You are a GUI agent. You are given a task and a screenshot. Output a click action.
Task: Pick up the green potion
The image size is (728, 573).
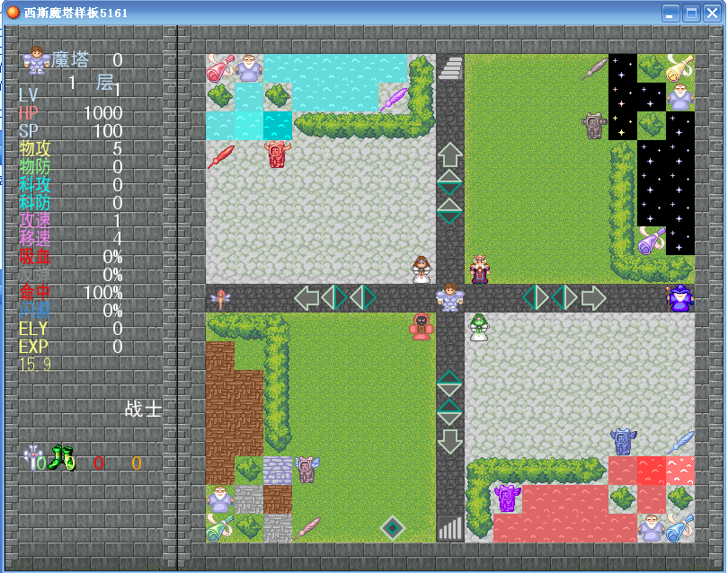pos(220,528)
